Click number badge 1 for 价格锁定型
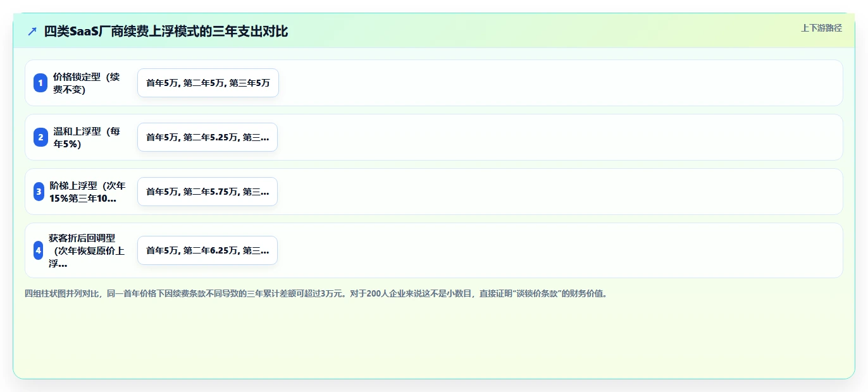 [40, 83]
